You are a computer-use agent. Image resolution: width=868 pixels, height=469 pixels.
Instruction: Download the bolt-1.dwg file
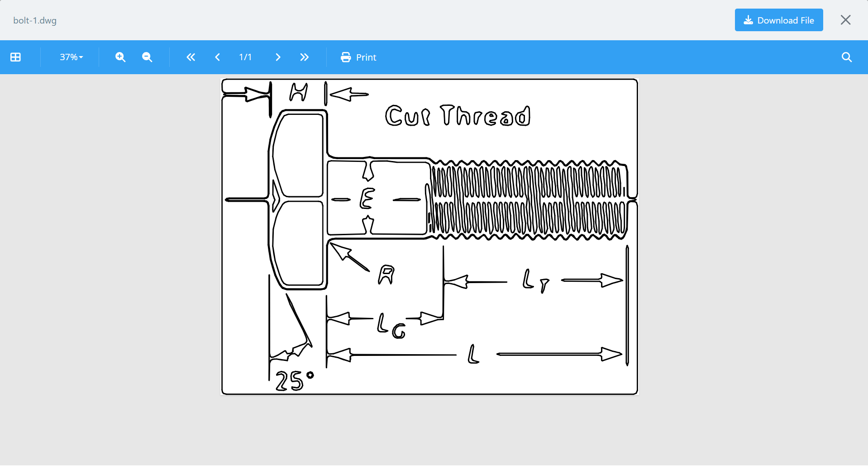[x=779, y=20]
